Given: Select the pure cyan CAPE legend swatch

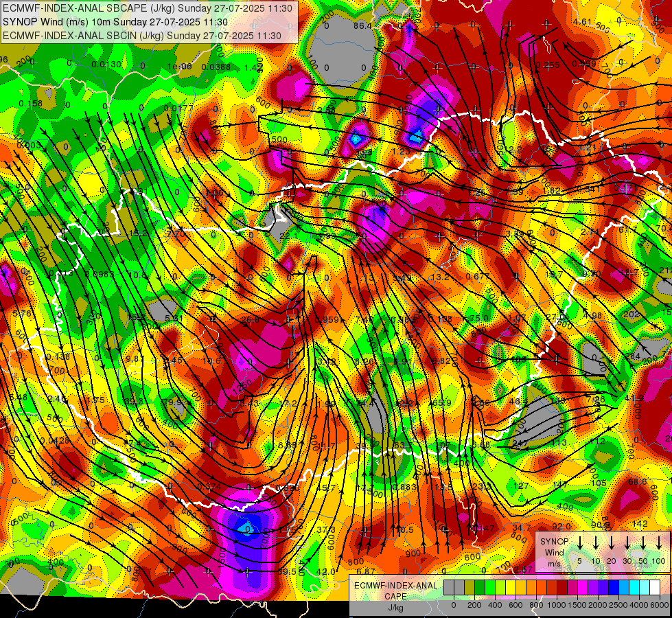Looking at the screenshot, I should tap(634, 588).
